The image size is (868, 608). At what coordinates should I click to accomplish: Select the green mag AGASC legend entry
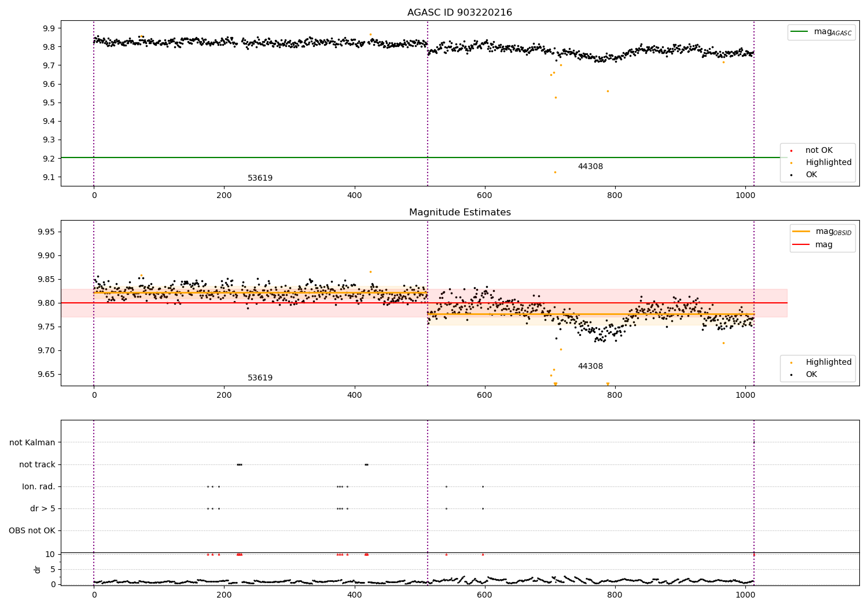coord(821,32)
